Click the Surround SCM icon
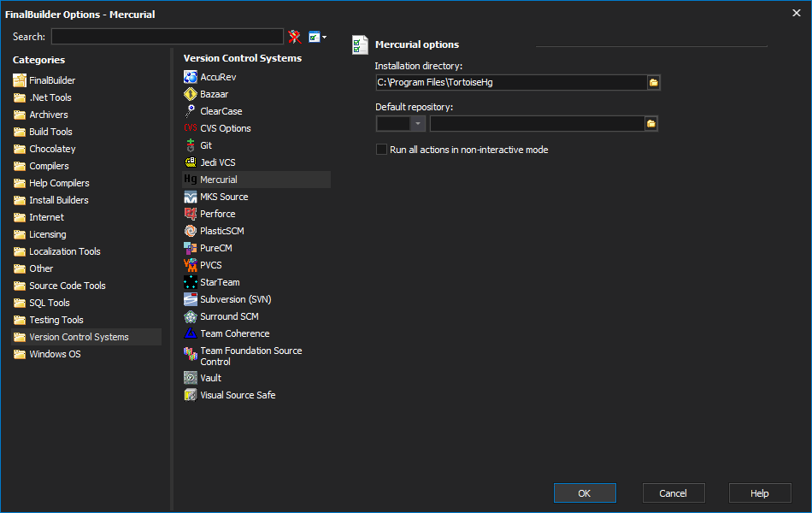 [191, 316]
